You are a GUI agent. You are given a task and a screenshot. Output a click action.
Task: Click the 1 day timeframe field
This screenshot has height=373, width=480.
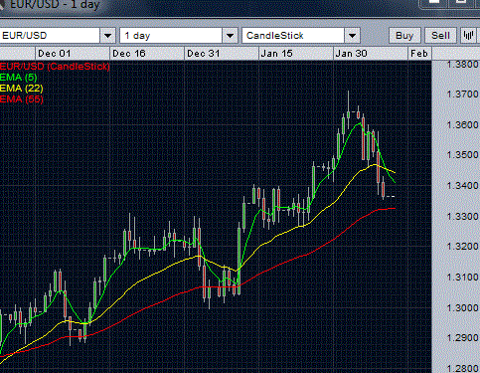[x=171, y=35]
